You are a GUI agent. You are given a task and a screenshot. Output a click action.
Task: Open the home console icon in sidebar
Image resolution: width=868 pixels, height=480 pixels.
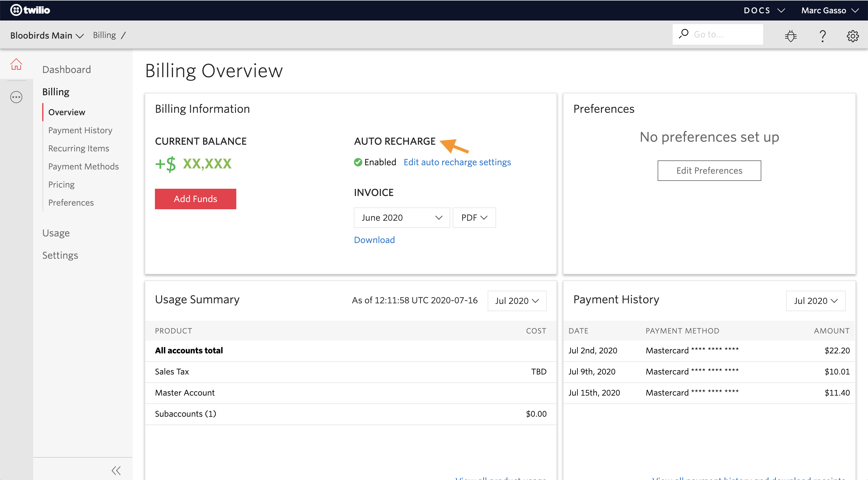(x=16, y=64)
